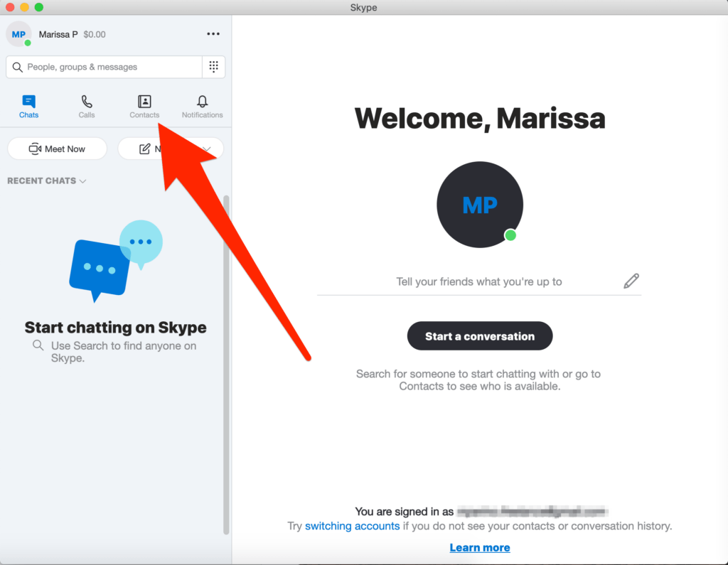Open the Notifications bell tab
The image size is (728, 565).
[202, 107]
